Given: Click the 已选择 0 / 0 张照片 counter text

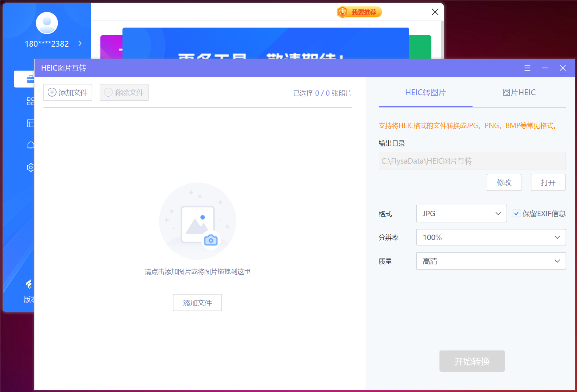Looking at the screenshot, I should [322, 93].
